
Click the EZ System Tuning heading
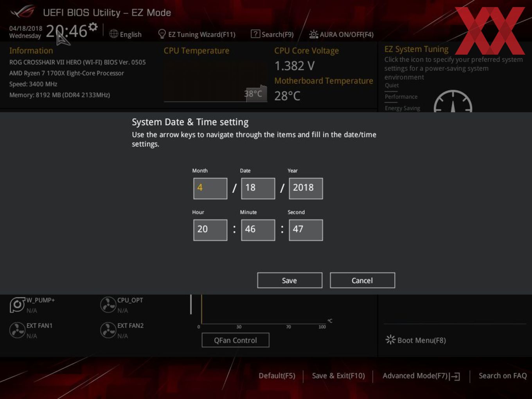[416, 49]
